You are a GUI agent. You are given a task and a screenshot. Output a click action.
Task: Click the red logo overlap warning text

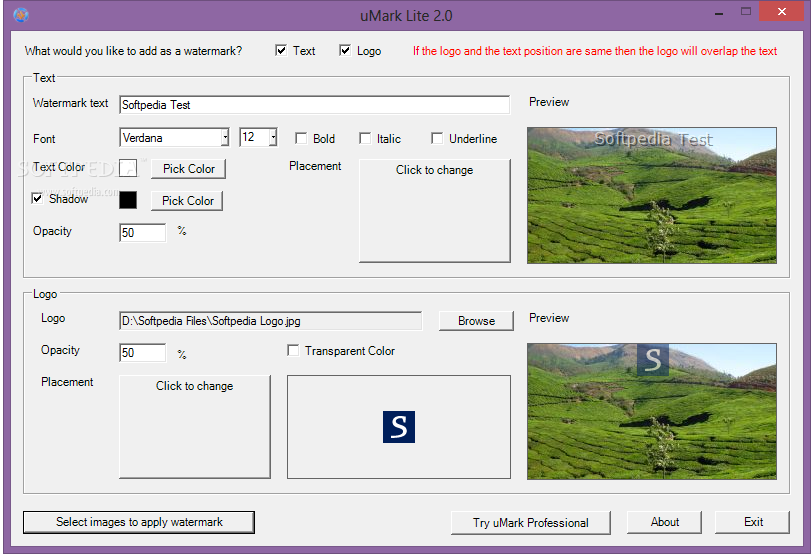tap(595, 51)
